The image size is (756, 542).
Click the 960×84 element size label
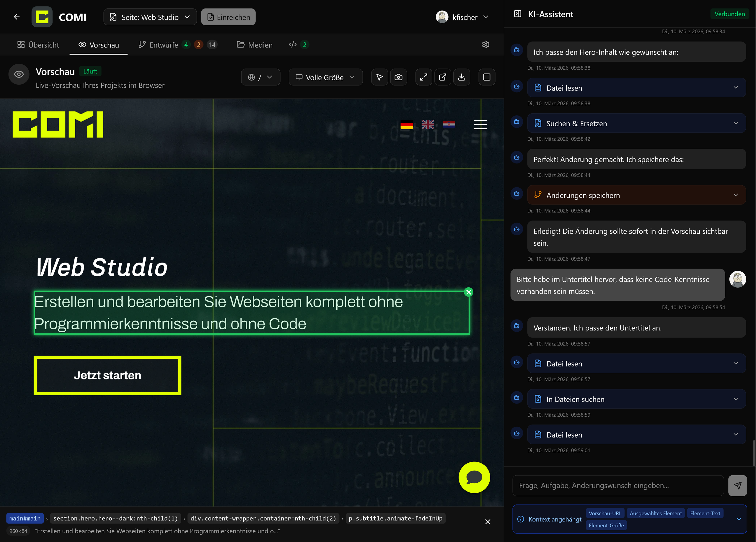(x=18, y=531)
